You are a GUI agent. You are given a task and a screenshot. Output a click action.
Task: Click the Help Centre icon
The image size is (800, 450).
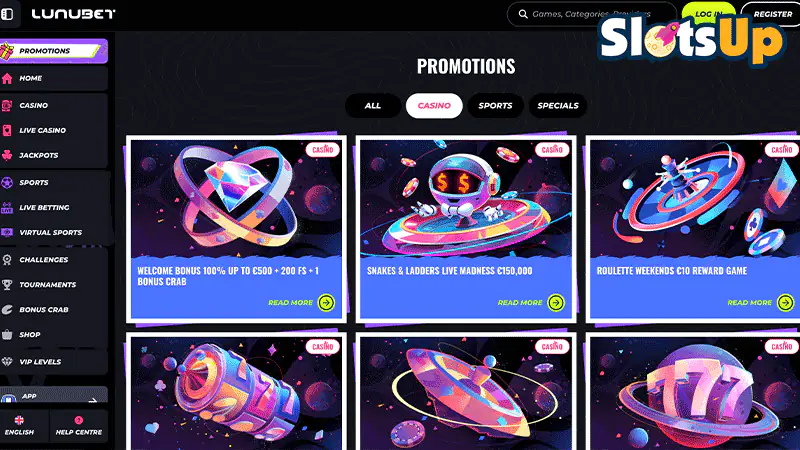(79, 420)
